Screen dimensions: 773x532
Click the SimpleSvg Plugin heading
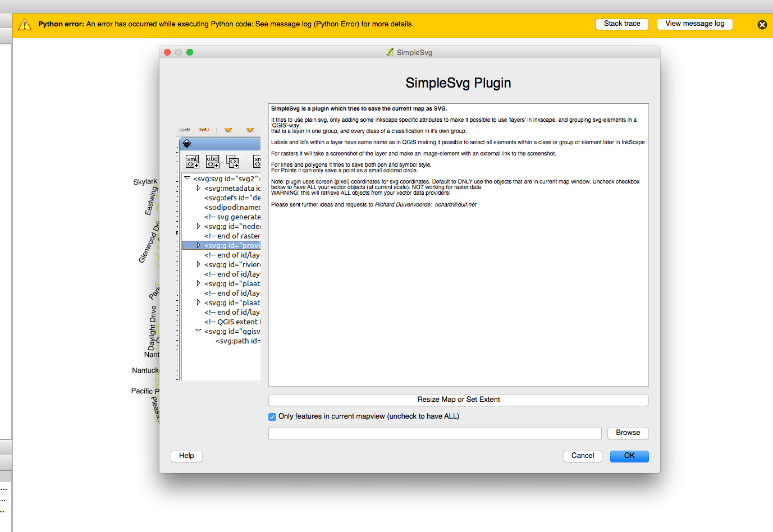point(458,83)
